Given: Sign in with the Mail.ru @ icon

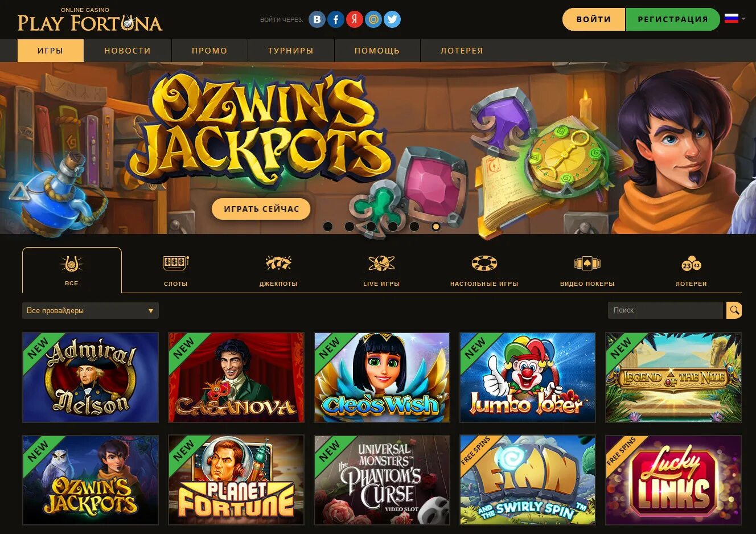Looking at the screenshot, I should click(373, 19).
